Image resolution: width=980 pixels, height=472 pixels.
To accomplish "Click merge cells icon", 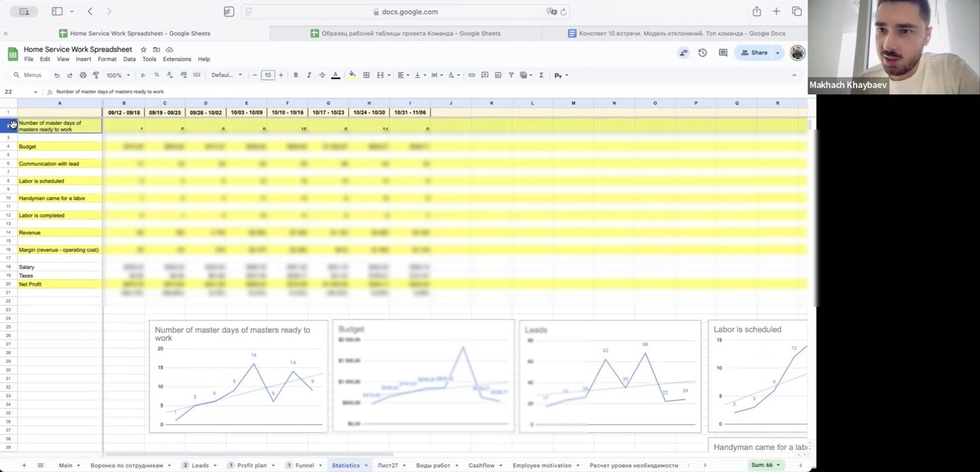I will coord(380,75).
